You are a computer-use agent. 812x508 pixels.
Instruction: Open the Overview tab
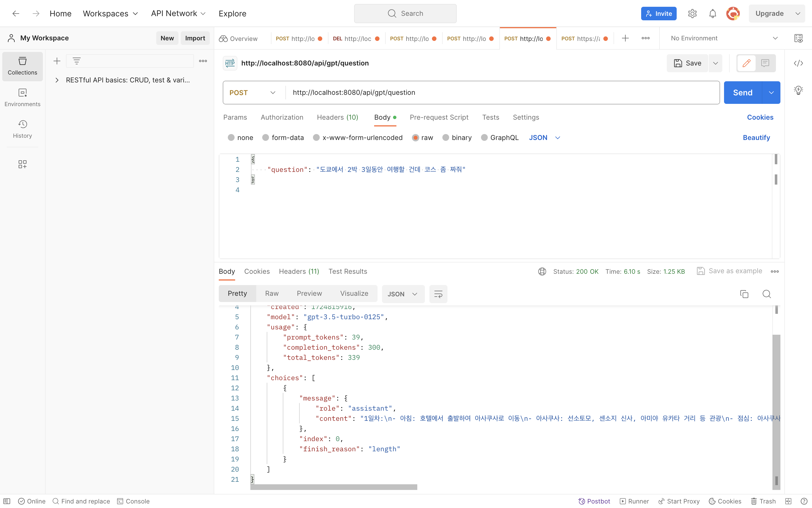pos(239,39)
